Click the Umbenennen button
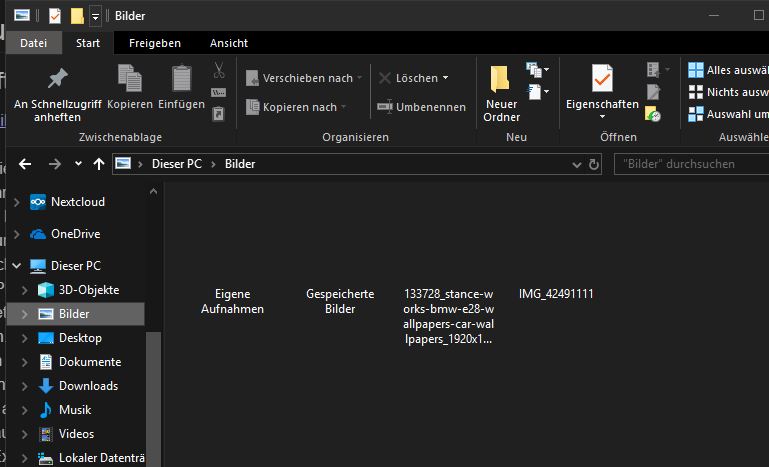Image resolution: width=769 pixels, height=467 pixels. pyautogui.click(x=421, y=107)
